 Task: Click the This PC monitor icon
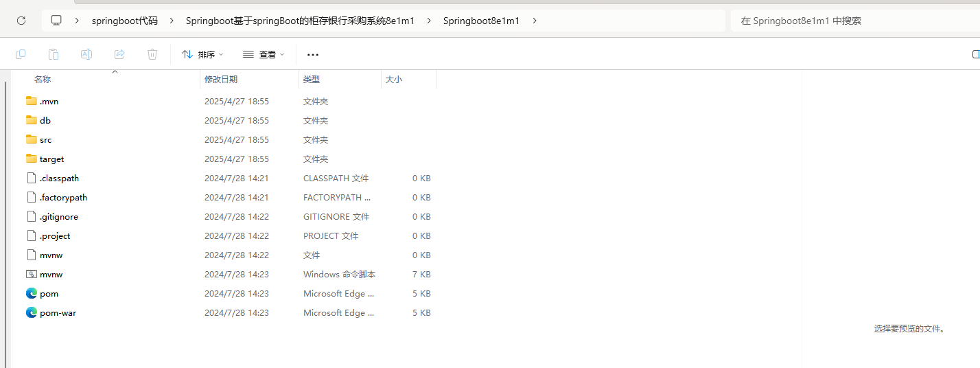(x=56, y=21)
